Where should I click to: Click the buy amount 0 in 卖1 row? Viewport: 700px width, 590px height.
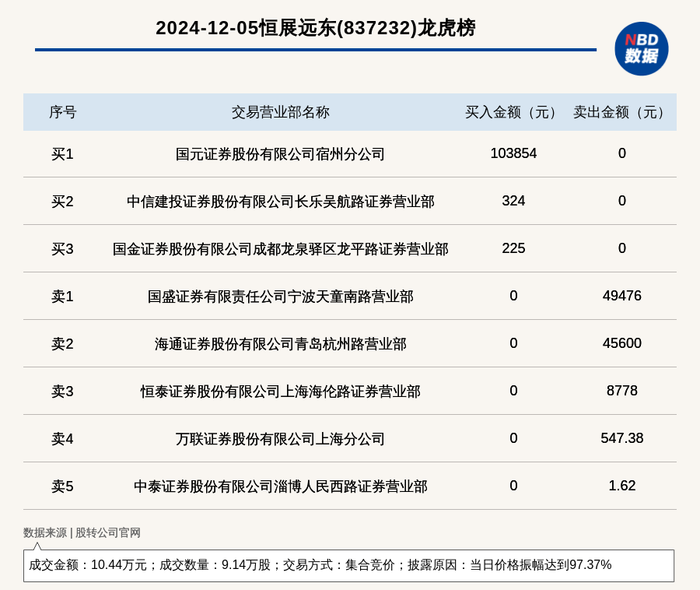tap(513, 296)
